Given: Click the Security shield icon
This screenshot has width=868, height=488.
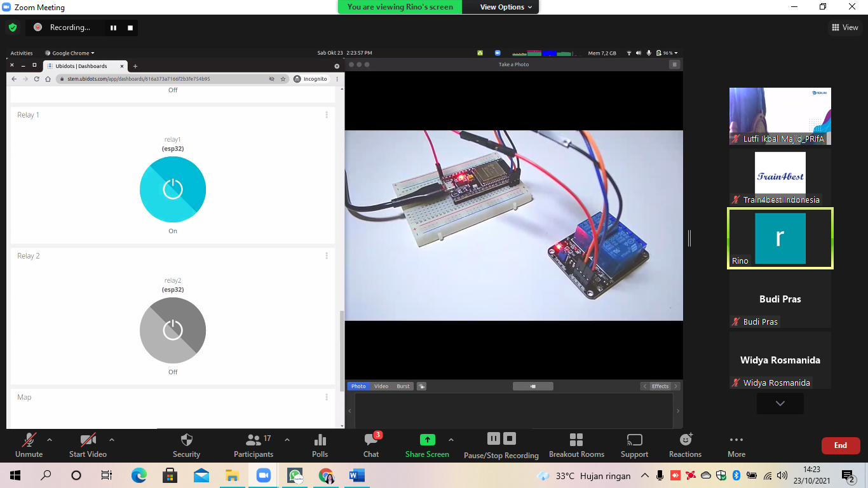Looking at the screenshot, I should [x=186, y=445].
